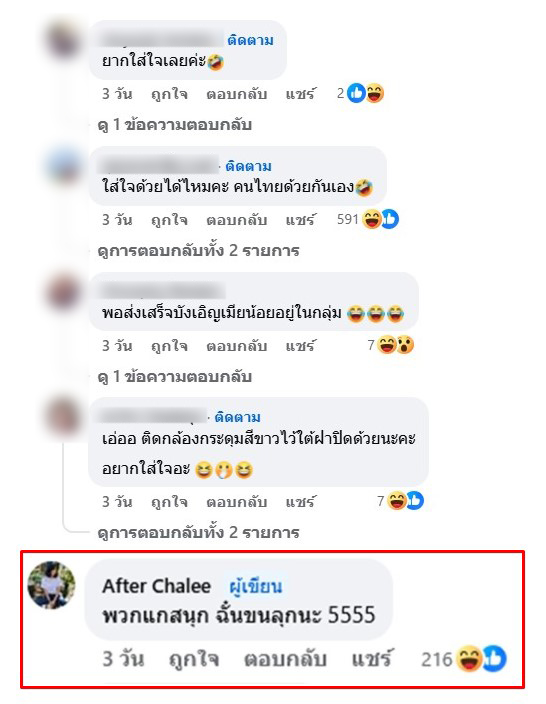Expand the single reply under third comment
This screenshot has height=704, width=546.
pyautogui.click(x=175, y=377)
